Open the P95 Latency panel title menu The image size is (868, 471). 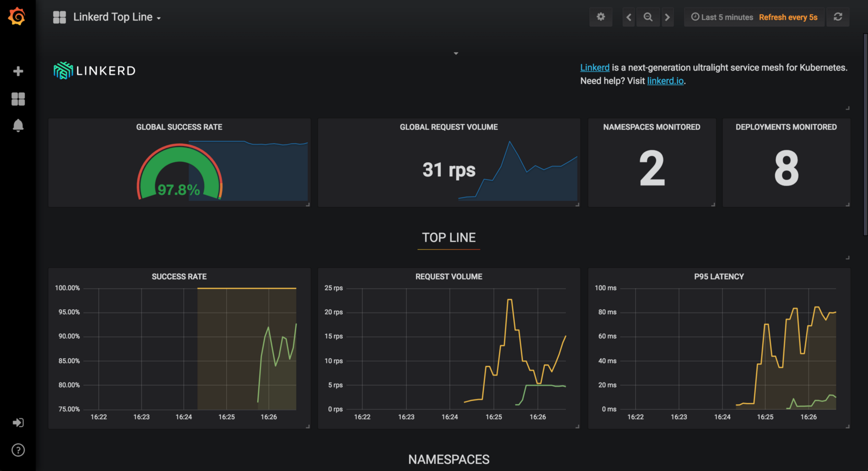(x=719, y=277)
